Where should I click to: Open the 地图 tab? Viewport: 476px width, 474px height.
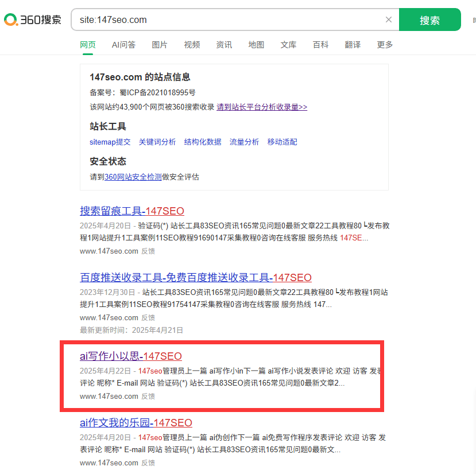point(256,45)
